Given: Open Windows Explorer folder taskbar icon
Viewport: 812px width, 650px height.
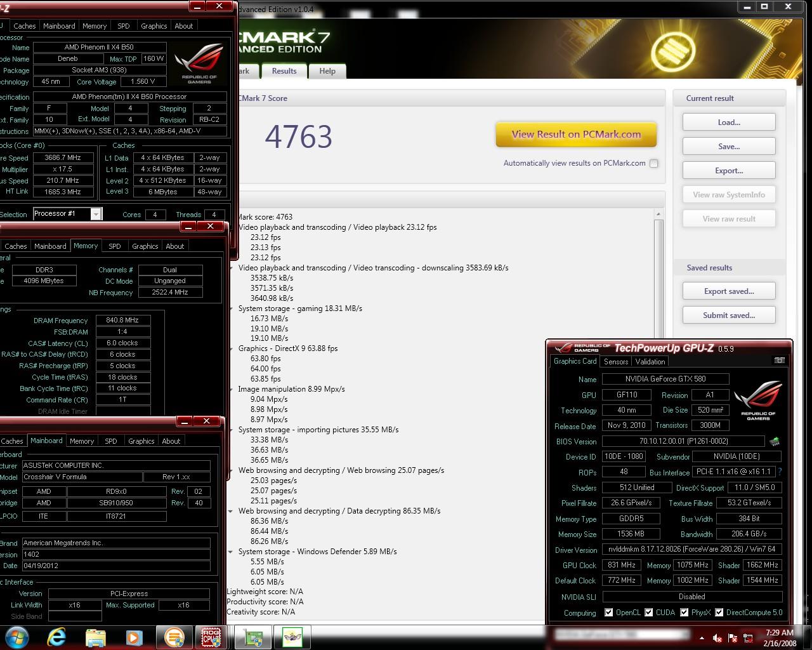Looking at the screenshot, I should (95, 637).
